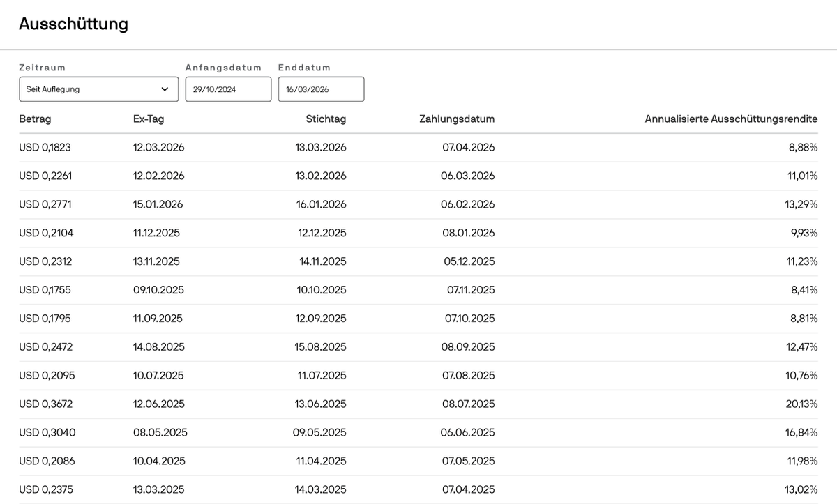The width and height of the screenshot is (837, 504).
Task: Select amount USD 0,2261
Action: tap(45, 176)
